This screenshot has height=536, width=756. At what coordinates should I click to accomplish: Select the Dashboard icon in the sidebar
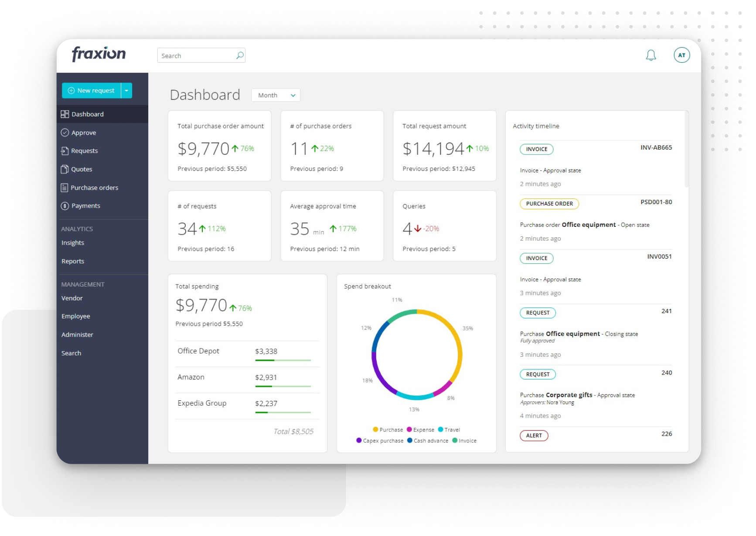tap(65, 114)
